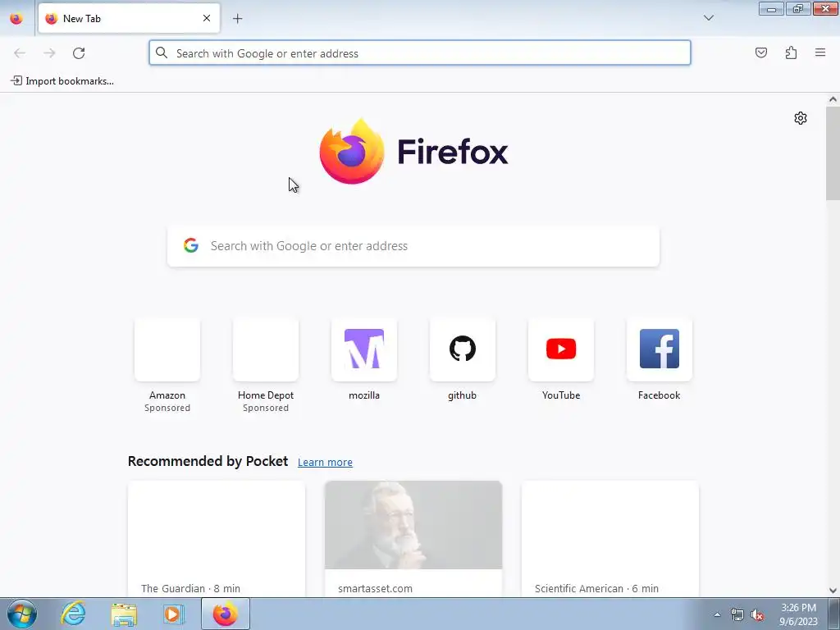Open network status tray icon
The width and height of the screenshot is (840, 630).
pos(737,614)
